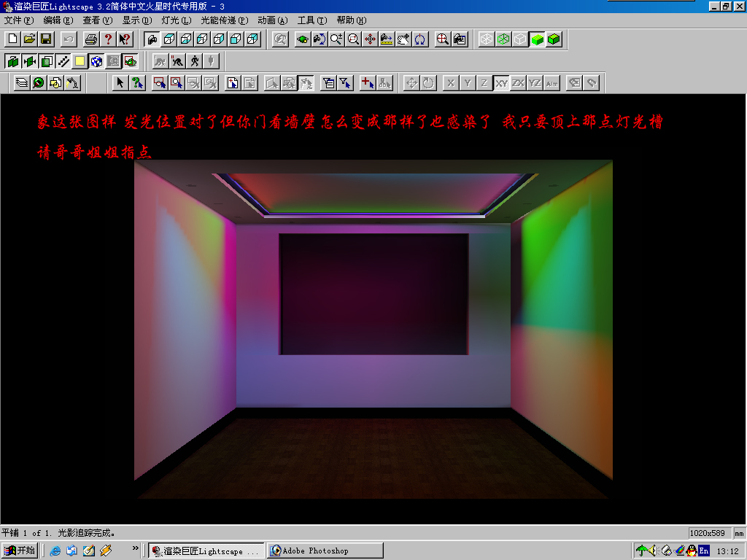The height and width of the screenshot is (560, 747).
Task: Toggle the yellow square Ambient button
Action: point(80,61)
